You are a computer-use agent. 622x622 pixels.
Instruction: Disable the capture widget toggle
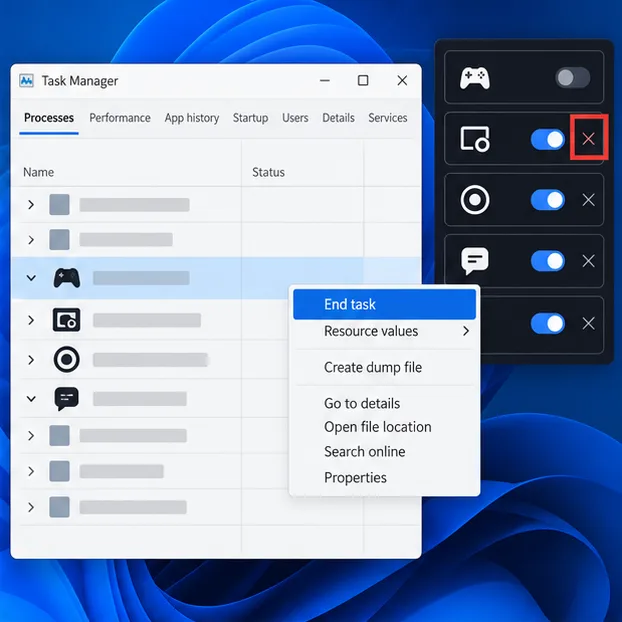pyautogui.click(x=548, y=139)
